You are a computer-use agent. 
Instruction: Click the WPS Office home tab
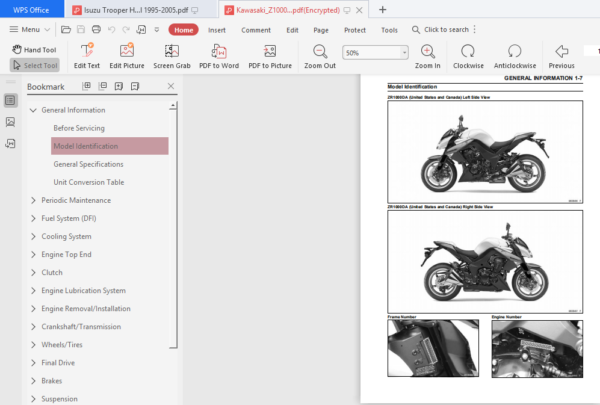[x=31, y=10]
